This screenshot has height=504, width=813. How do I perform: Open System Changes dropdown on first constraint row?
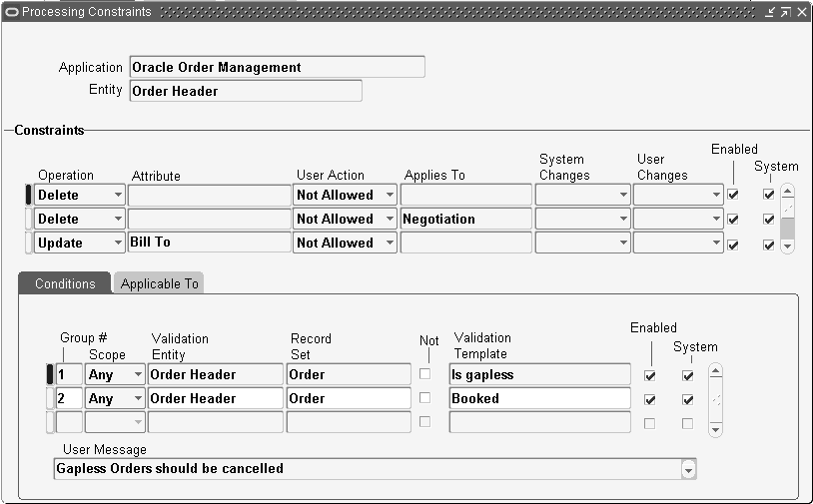(623, 195)
